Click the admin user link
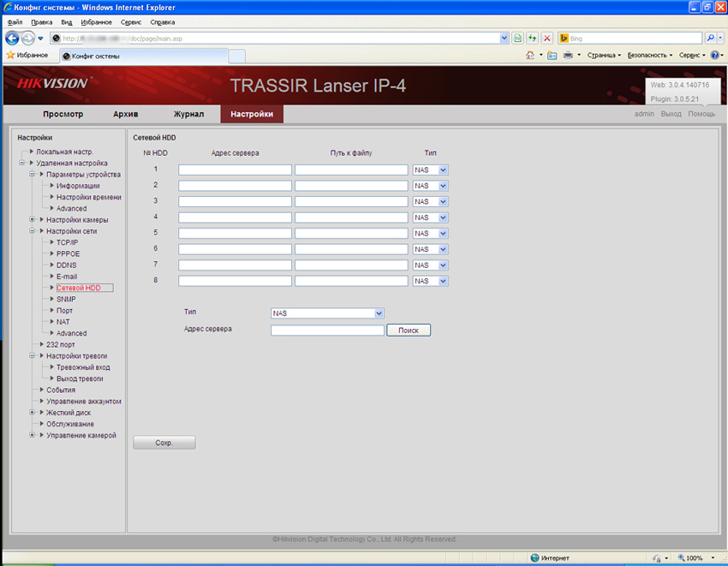The height and width of the screenshot is (566, 728). [644, 114]
